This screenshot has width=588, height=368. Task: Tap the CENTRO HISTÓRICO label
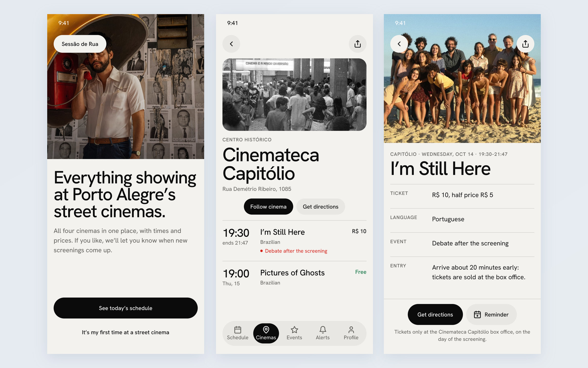coord(247,140)
